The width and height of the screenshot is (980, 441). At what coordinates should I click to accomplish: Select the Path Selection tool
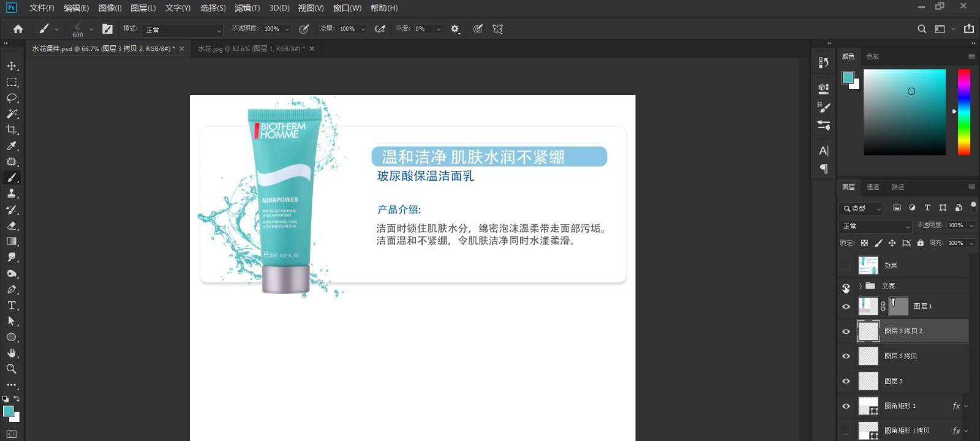click(12, 321)
